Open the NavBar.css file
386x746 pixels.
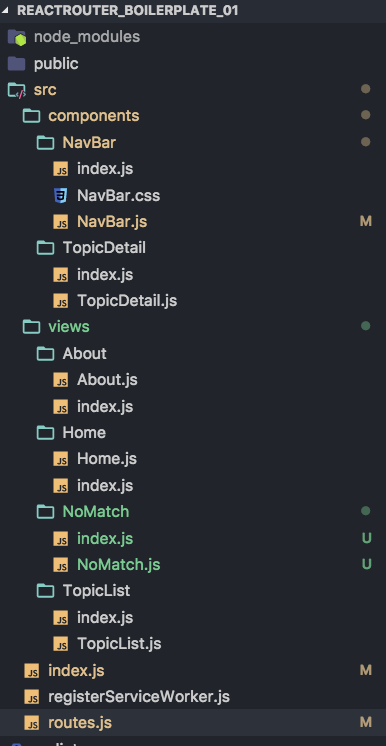118,196
